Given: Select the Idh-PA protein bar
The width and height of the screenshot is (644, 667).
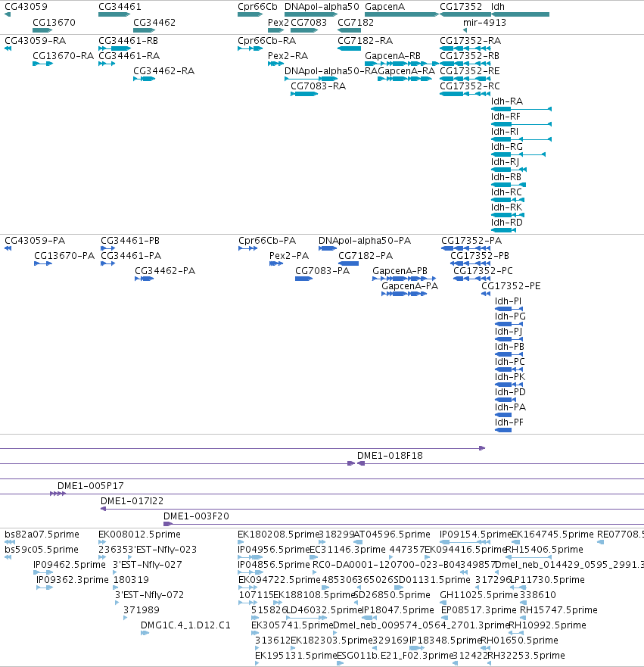Looking at the screenshot, I should [503, 415].
